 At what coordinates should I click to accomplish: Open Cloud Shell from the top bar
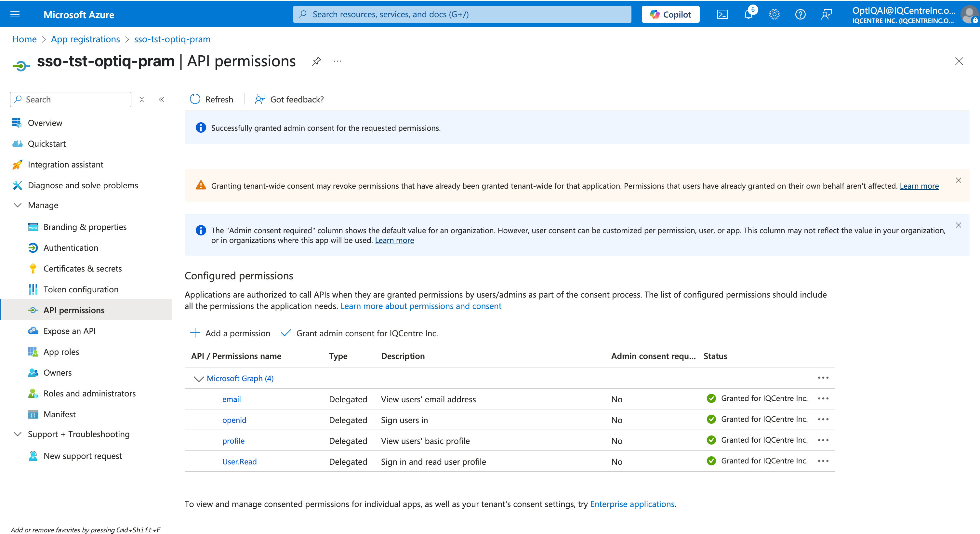click(722, 14)
